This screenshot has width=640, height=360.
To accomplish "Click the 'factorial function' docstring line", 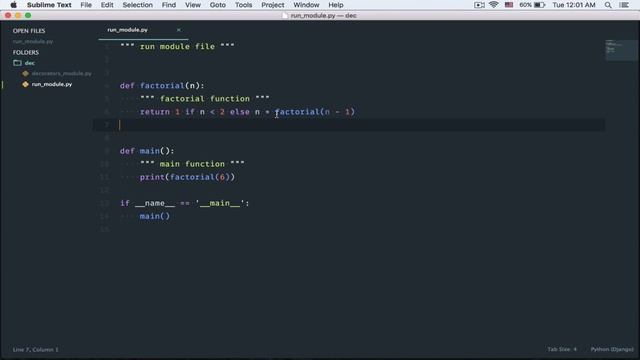I will point(204,99).
